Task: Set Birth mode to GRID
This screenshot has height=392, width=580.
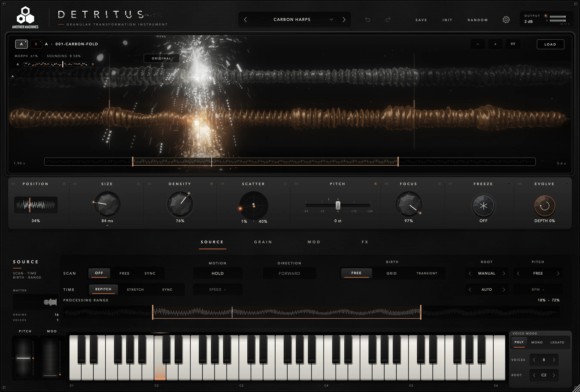Action: (392, 273)
